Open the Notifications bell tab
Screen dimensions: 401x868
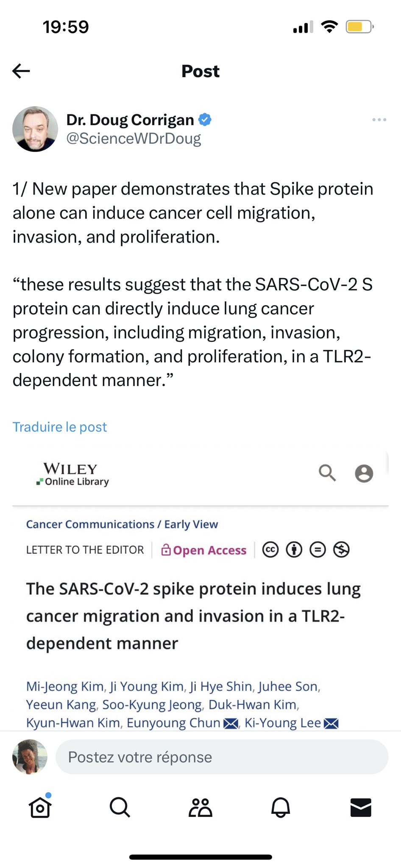pos(281,807)
